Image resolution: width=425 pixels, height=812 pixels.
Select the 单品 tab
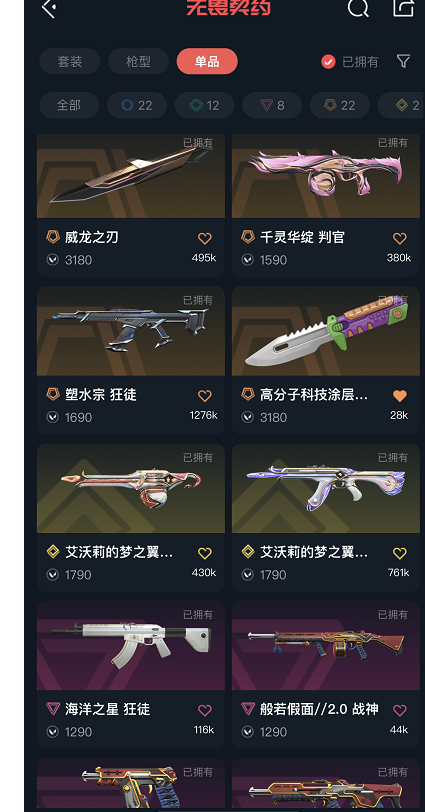coord(207,62)
